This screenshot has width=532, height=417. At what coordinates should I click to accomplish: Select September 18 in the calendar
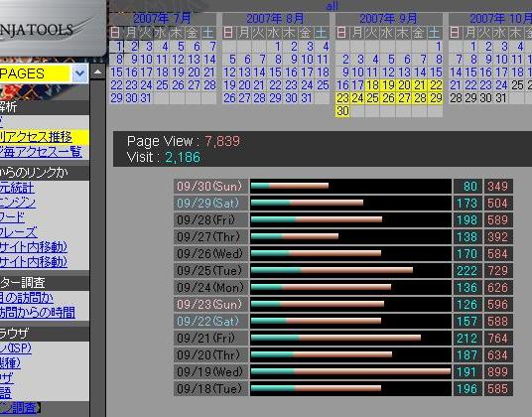(x=372, y=85)
